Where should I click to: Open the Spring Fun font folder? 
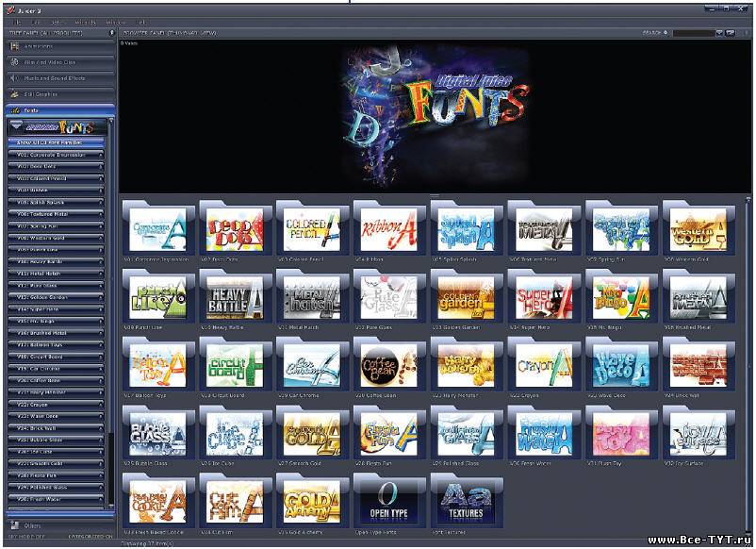(621, 229)
